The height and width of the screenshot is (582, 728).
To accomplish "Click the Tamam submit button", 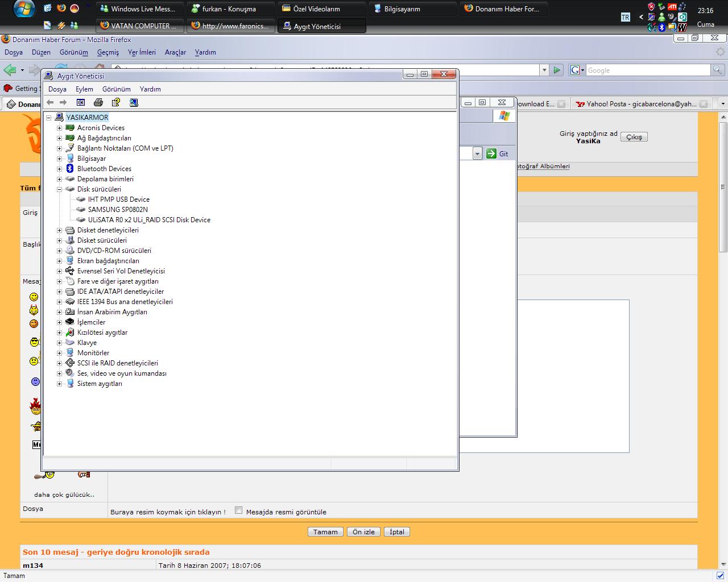I will (x=326, y=532).
